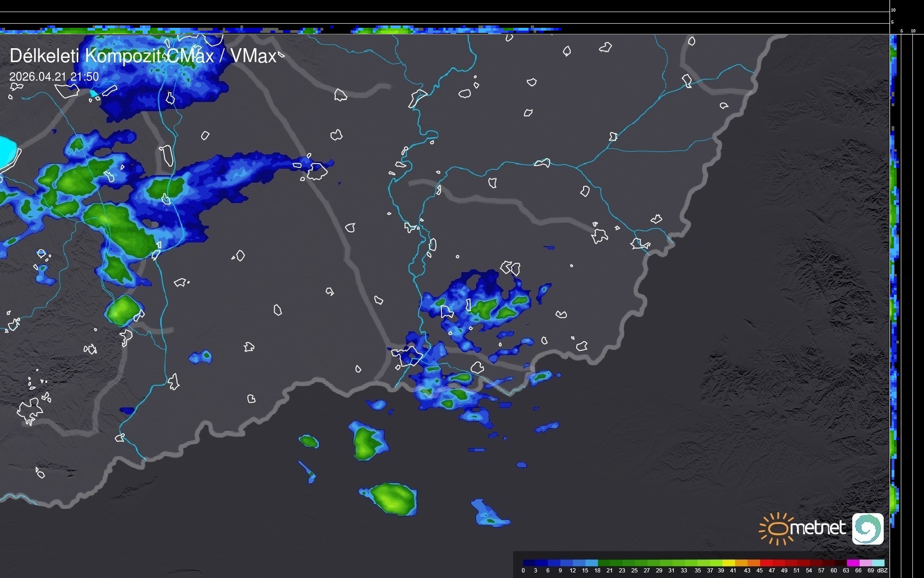Click the light pink 66 dBZ swatch
Viewport: 924px width, 578px height.
pos(865,563)
